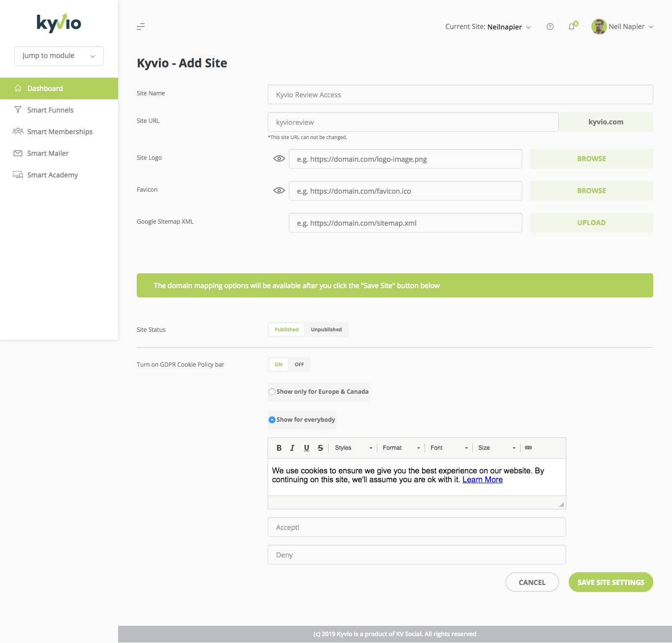
Task: Open the Neil Napier user menu
Action: tap(631, 27)
